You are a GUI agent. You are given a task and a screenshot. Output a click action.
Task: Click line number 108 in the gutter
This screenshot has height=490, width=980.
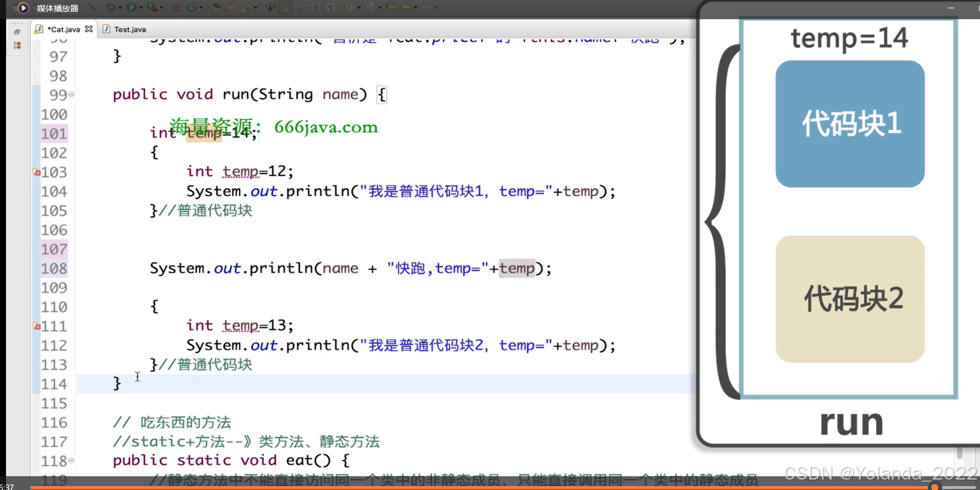tap(54, 269)
